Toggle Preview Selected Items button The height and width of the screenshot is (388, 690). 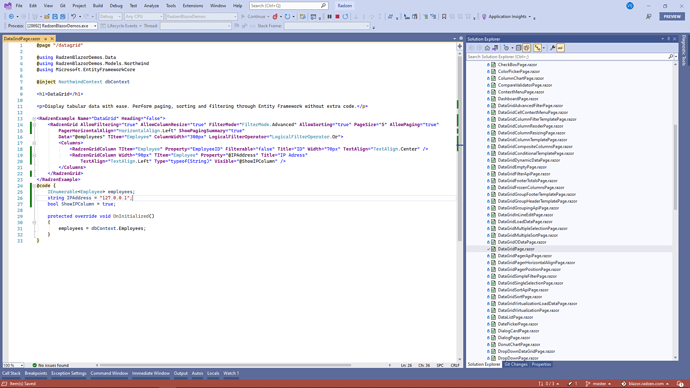(x=560, y=48)
